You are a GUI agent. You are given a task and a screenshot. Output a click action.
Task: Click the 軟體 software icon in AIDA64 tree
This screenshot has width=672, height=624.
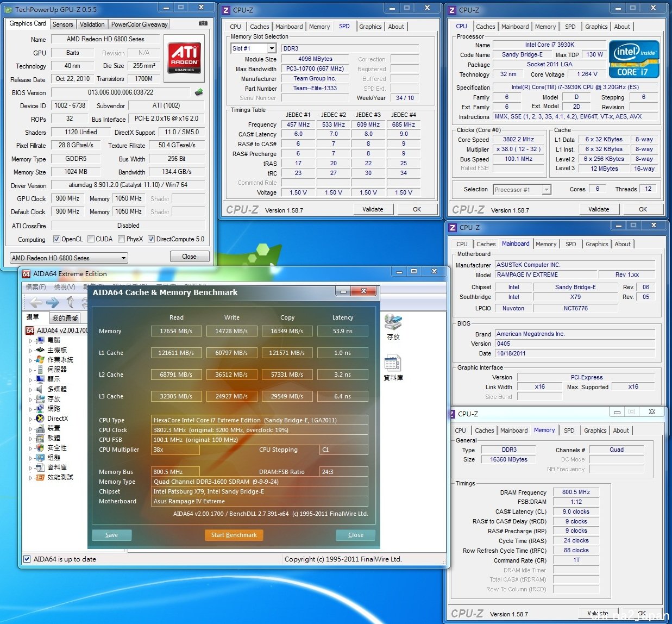pyautogui.click(x=40, y=438)
